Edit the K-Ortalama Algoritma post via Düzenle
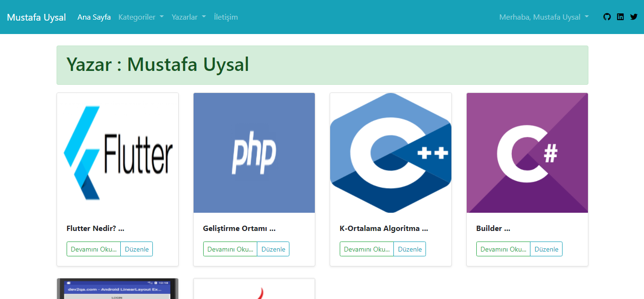Image resolution: width=644 pixels, height=299 pixels. coord(410,249)
